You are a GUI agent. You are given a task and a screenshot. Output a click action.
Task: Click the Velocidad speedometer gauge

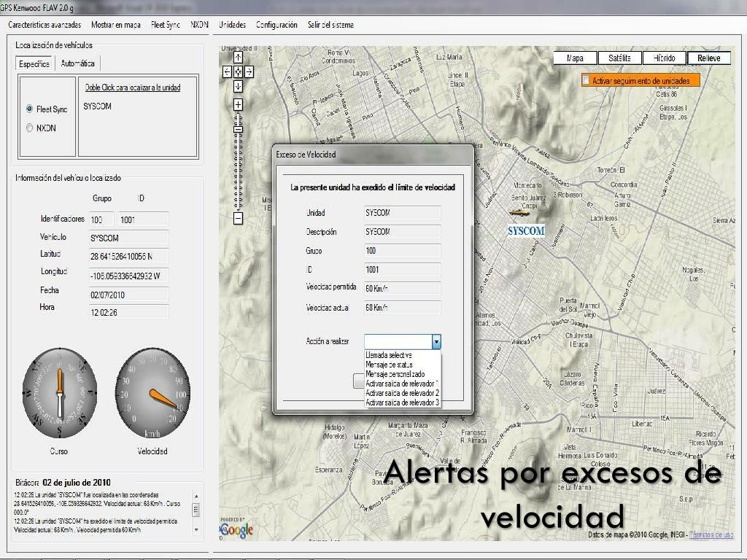point(152,393)
